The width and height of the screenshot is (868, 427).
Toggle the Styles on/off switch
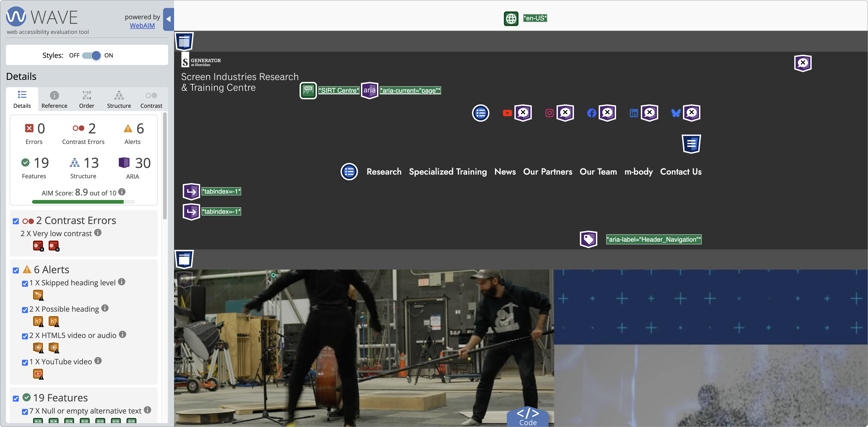click(x=92, y=56)
